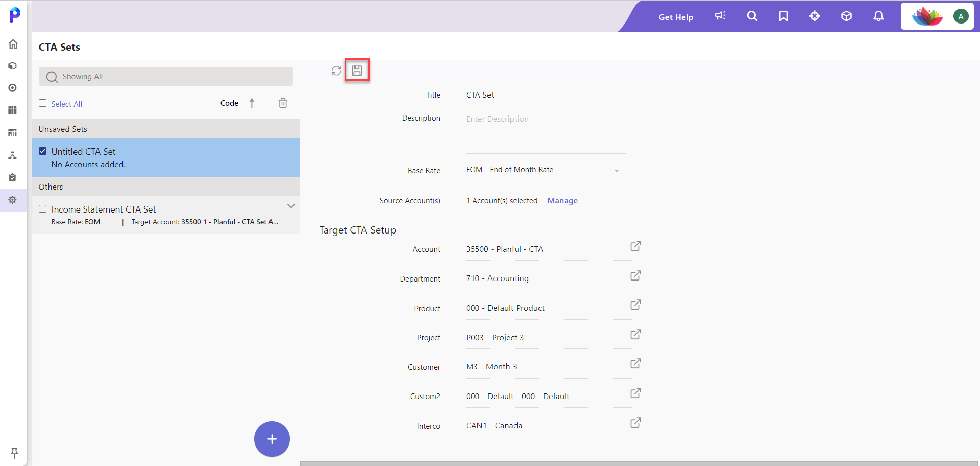Screen dimensions: 980x466
Task: Open the target circle icon in sidebar
Action: click(x=13, y=88)
